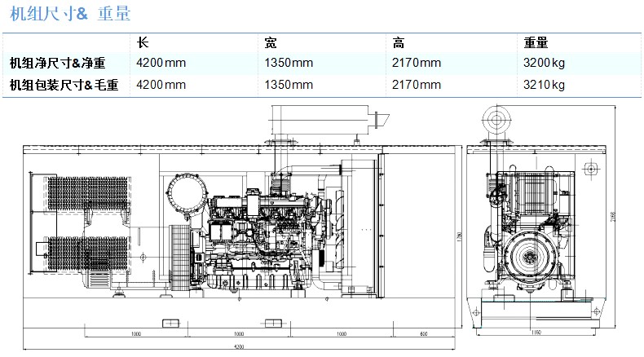Select the 重量 column header

pos(535,42)
